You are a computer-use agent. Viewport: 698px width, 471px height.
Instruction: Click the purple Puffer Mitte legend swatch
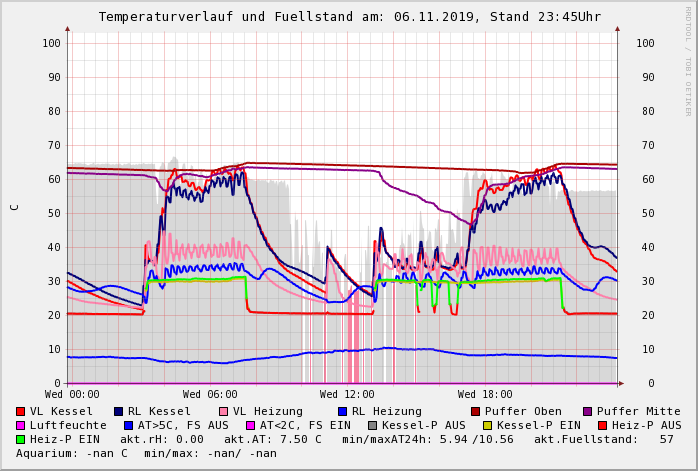[x=588, y=411]
